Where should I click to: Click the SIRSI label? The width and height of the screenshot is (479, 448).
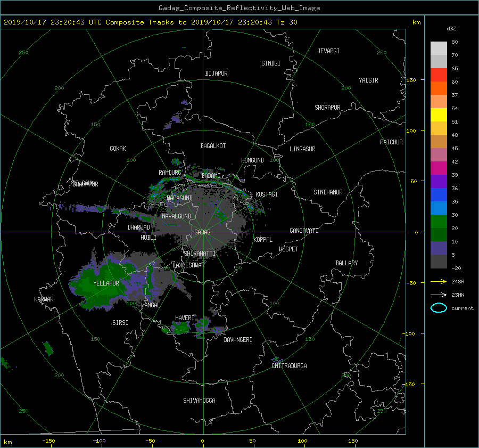pyautogui.click(x=120, y=323)
